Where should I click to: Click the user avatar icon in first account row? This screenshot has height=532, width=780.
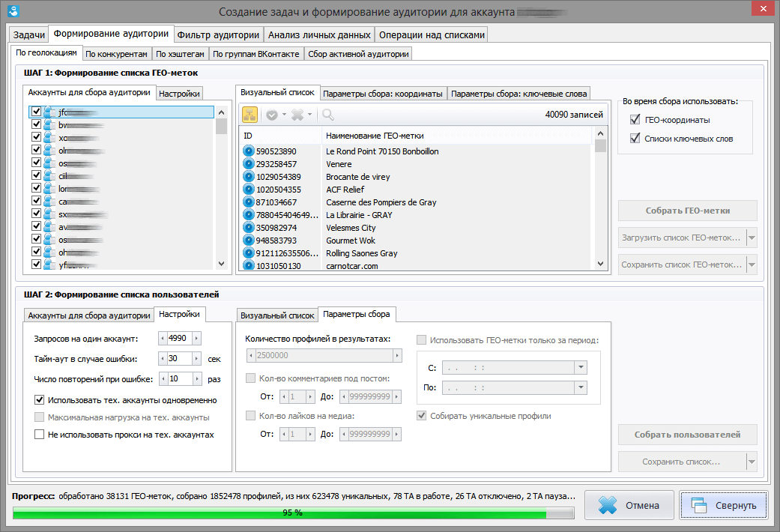point(49,112)
